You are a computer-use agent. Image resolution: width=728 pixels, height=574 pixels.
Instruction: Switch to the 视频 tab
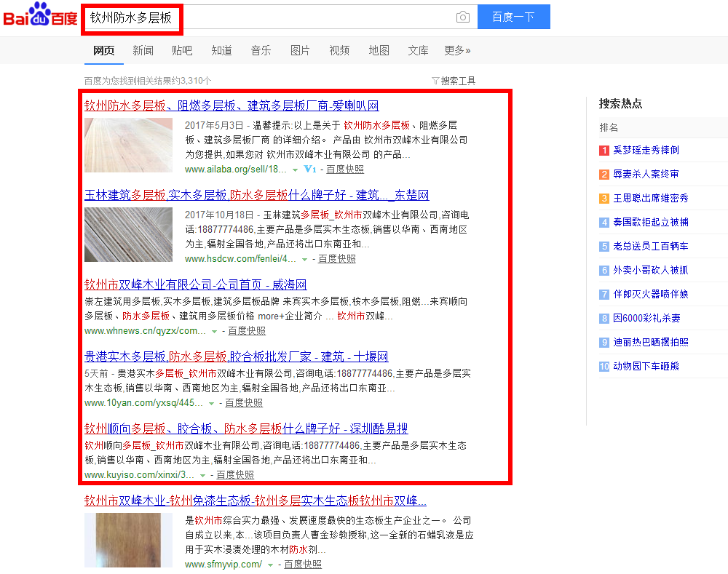click(339, 51)
